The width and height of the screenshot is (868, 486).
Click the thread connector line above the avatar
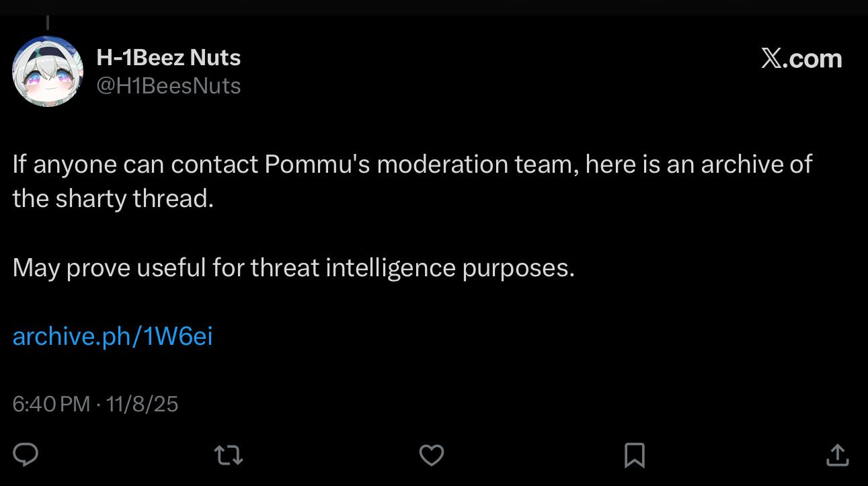[x=48, y=23]
